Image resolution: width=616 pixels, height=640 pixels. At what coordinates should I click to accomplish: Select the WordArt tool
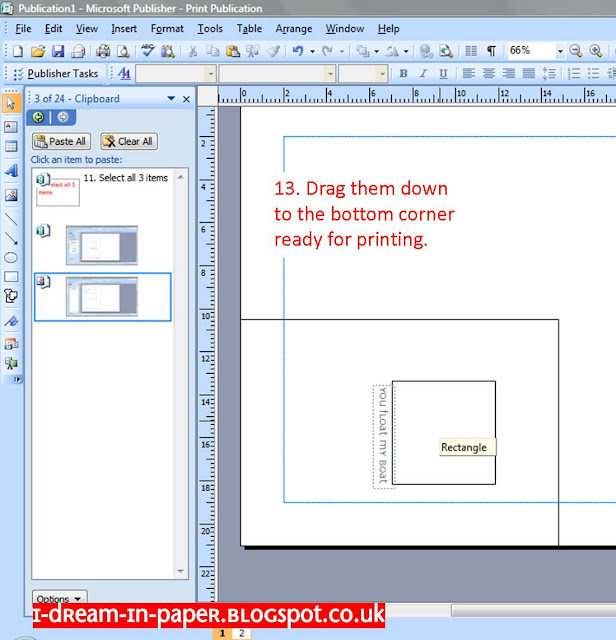coord(11,170)
